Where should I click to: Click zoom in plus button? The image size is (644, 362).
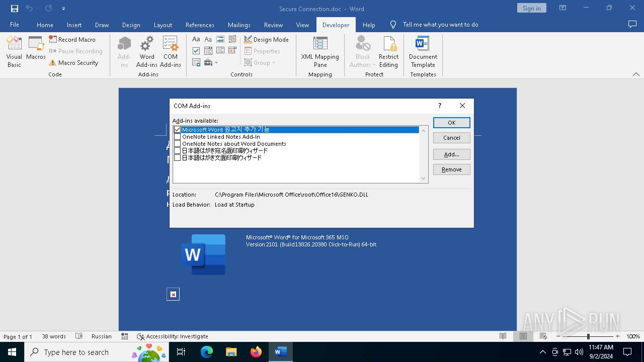617,336
